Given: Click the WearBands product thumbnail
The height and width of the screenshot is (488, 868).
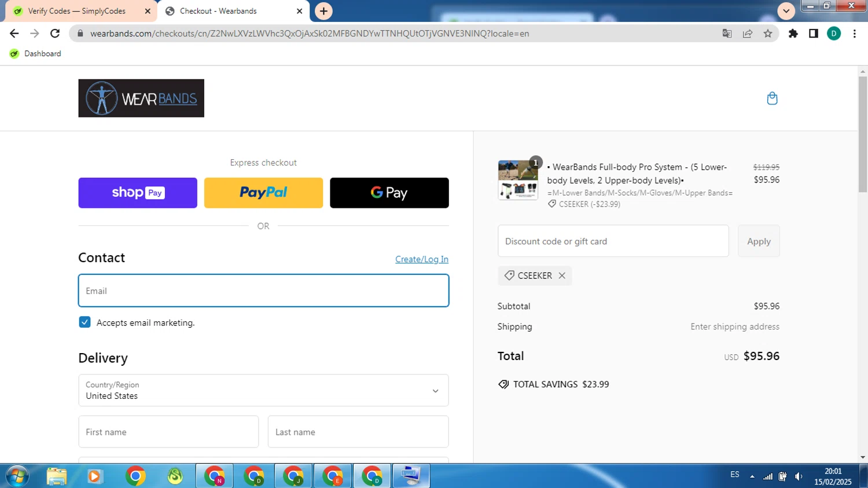Looking at the screenshot, I should click(x=518, y=180).
